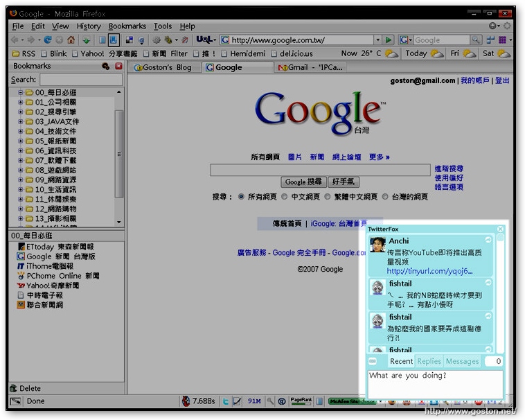Open the address bar history dropdown
The width and height of the screenshot is (525, 420).
tap(378, 40)
